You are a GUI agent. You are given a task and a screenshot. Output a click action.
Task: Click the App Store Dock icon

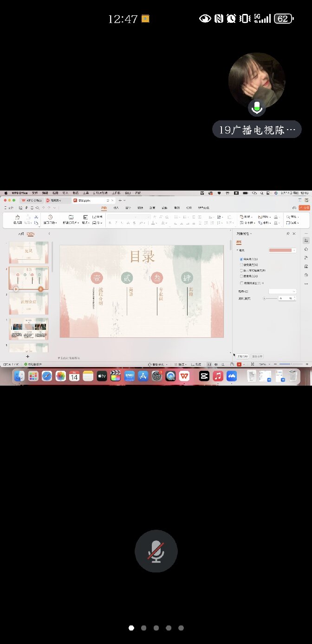coord(143,376)
